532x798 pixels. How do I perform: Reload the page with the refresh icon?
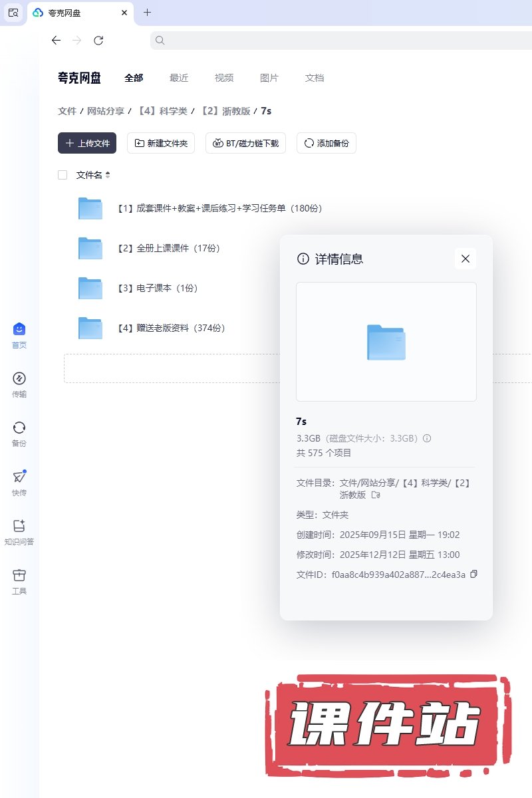98,41
